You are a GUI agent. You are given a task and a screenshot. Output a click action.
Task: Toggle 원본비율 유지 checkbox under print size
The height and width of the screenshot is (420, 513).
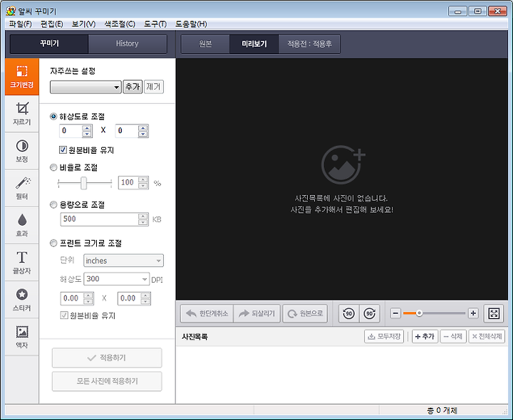tap(64, 315)
